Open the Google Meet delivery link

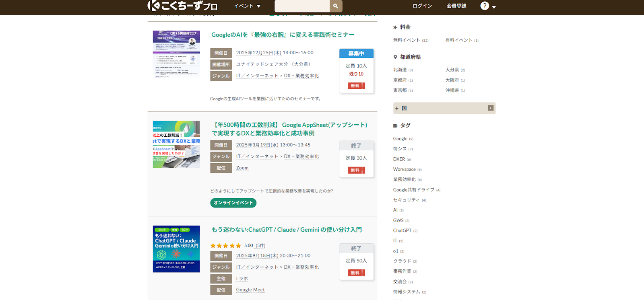(250, 290)
